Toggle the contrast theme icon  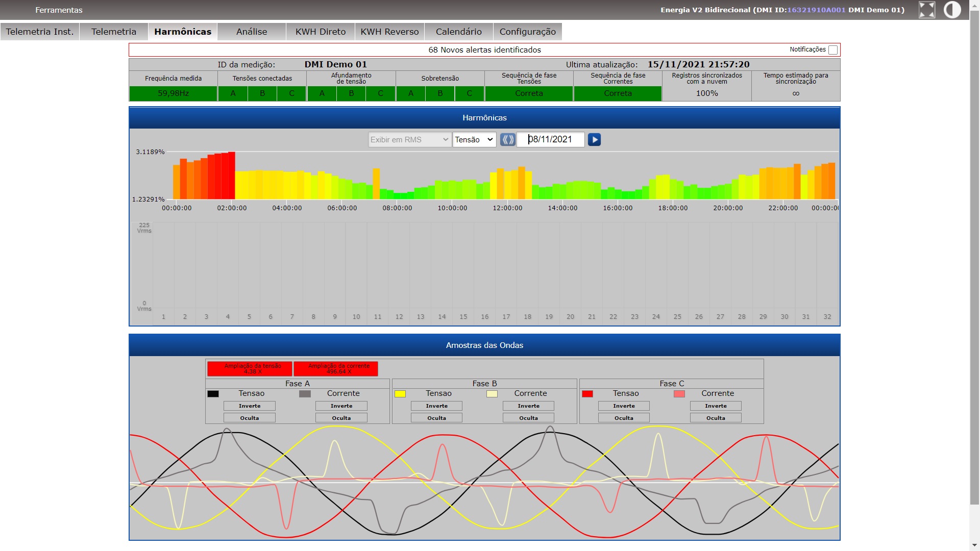952,10
